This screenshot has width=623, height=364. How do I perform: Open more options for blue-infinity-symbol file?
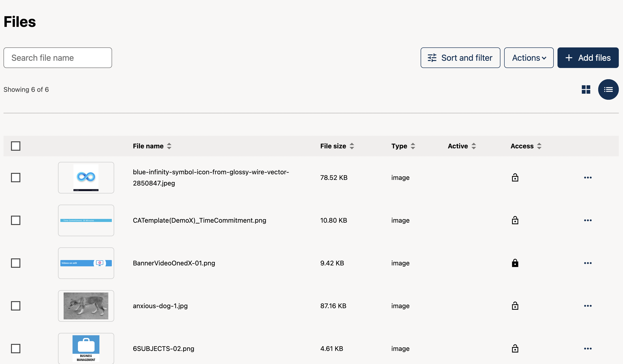tap(587, 178)
